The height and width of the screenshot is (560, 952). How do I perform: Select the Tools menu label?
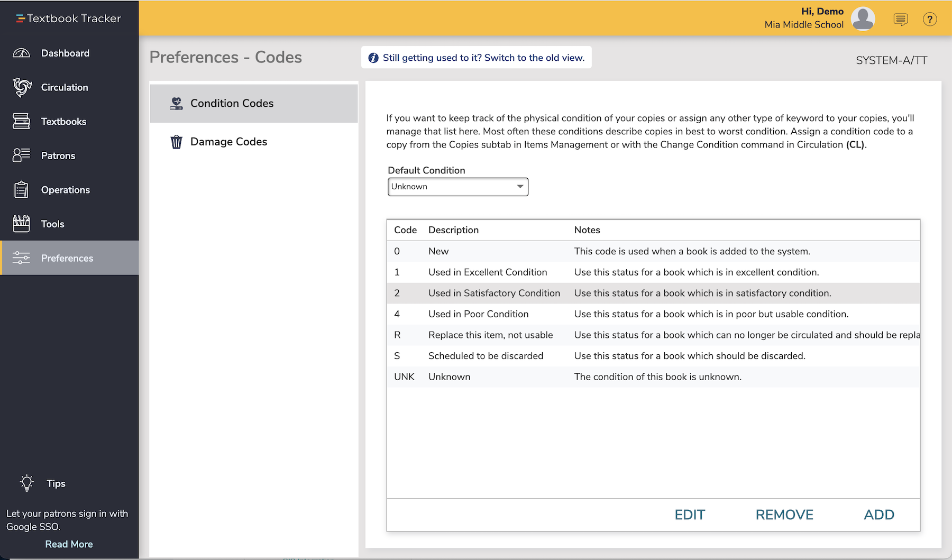click(53, 224)
